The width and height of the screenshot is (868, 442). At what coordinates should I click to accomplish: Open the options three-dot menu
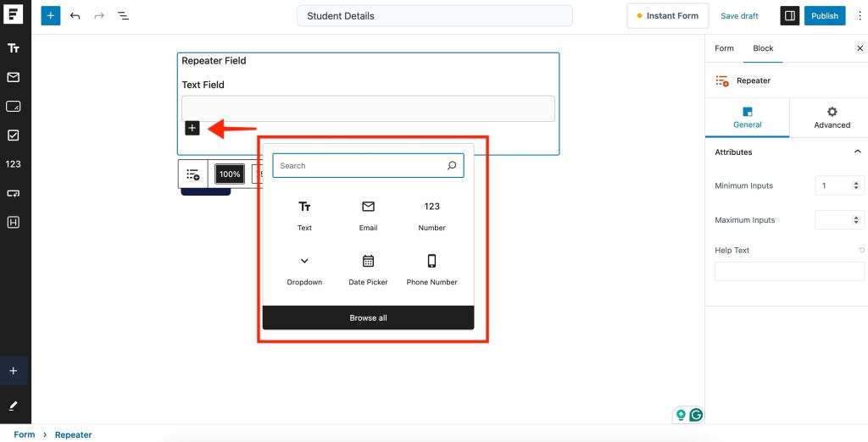pos(860,16)
